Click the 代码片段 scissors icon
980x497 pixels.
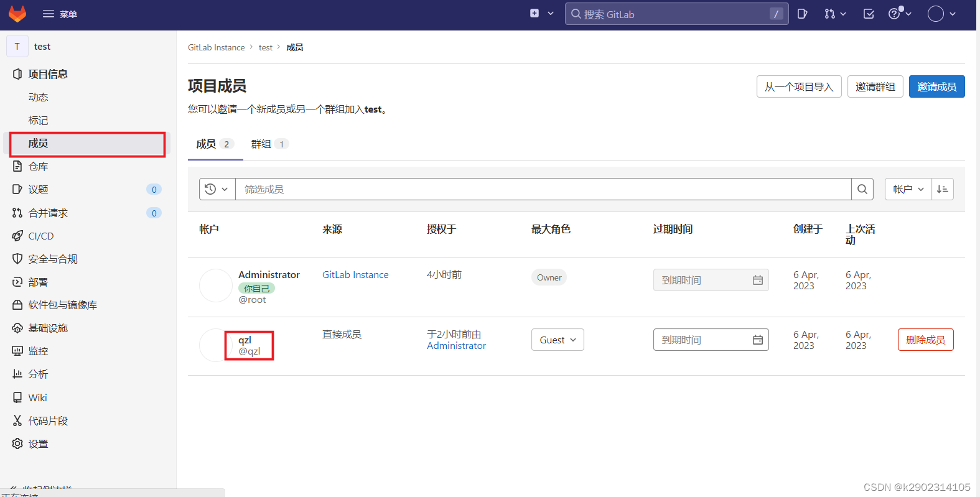point(17,420)
